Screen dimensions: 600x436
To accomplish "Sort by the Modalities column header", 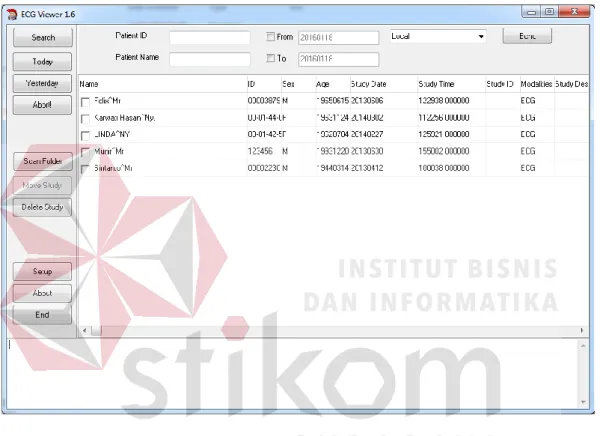I will click(x=537, y=84).
